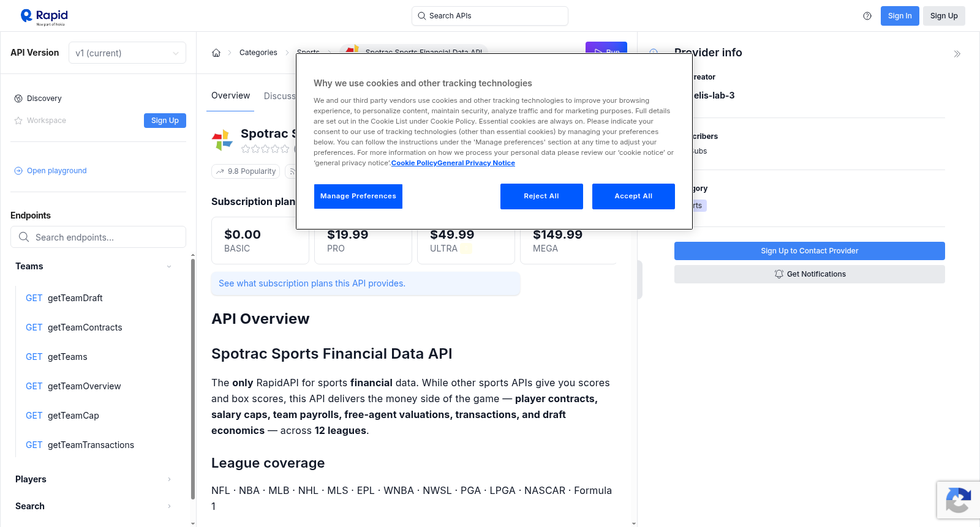
Task: Click the magnifier icon in Search endpoints
Action: [24, 237]
